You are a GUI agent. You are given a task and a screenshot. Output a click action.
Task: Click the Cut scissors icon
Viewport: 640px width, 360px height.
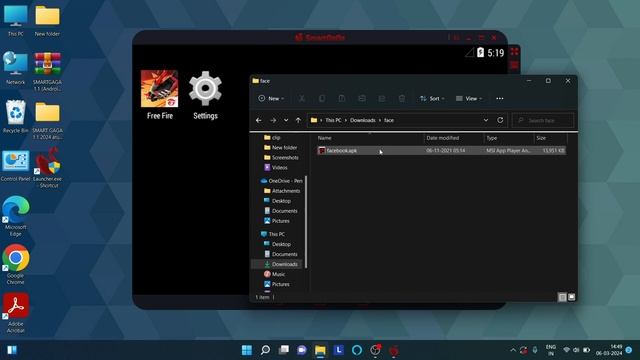tap(302, 98)
